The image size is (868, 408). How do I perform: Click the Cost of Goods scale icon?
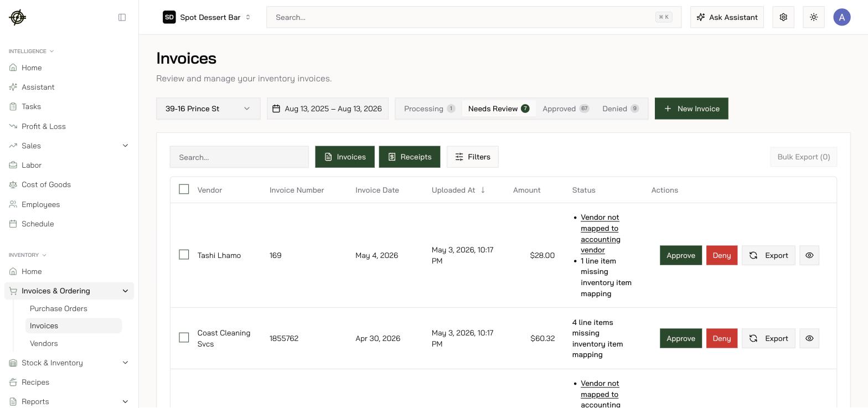(x=13, y=184)
